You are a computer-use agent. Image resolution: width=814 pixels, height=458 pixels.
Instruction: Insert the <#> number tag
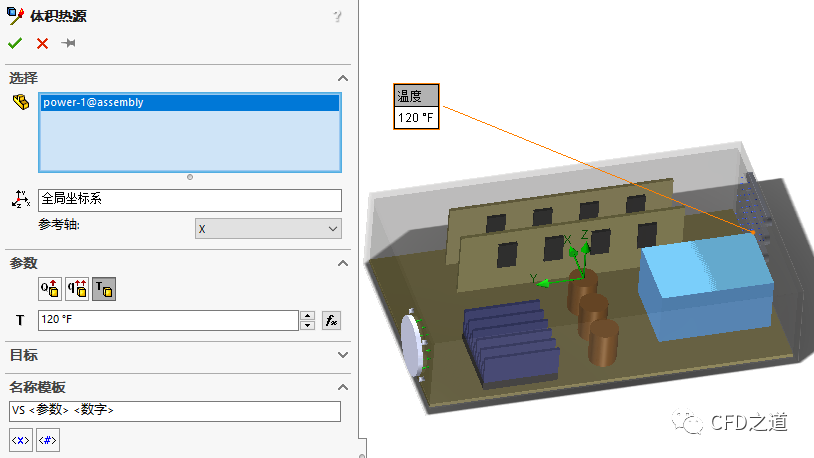click(x=47, y=439)
